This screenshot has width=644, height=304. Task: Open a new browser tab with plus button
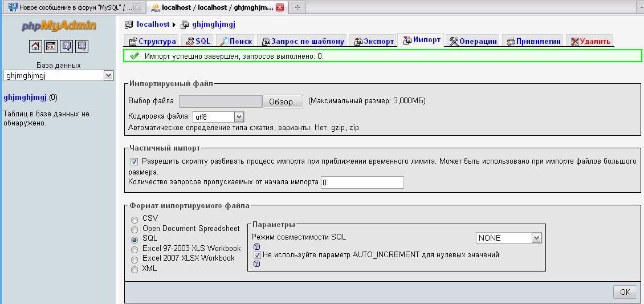(297, 7)
